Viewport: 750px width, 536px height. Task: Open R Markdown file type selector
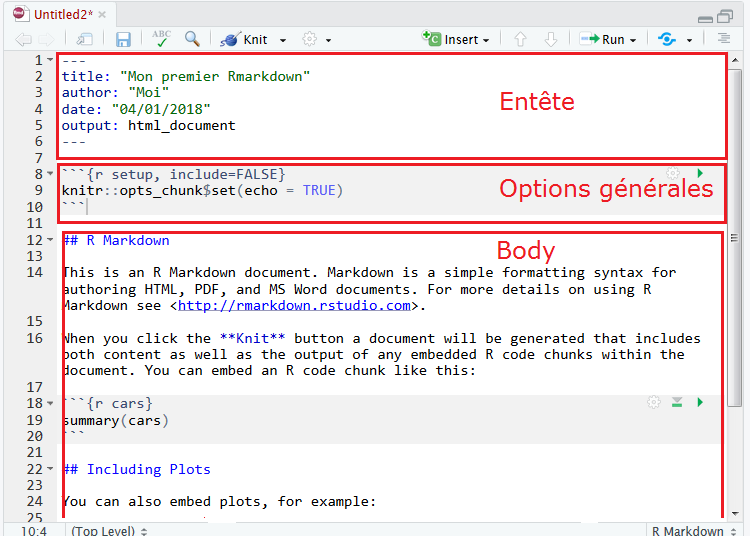click(694, 530)
